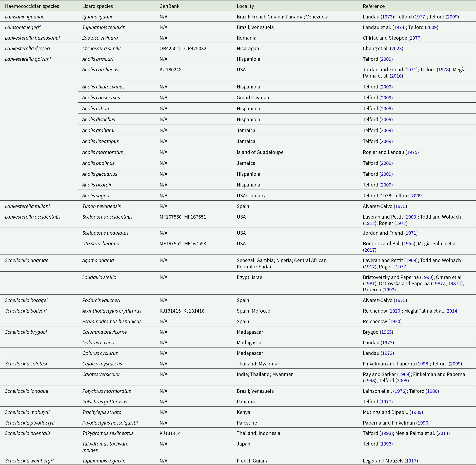This screenshot has width=476, height=465.
Task: Click footnote superscript on Schellackia weinbergi
Action: click(x=53, y=459)
